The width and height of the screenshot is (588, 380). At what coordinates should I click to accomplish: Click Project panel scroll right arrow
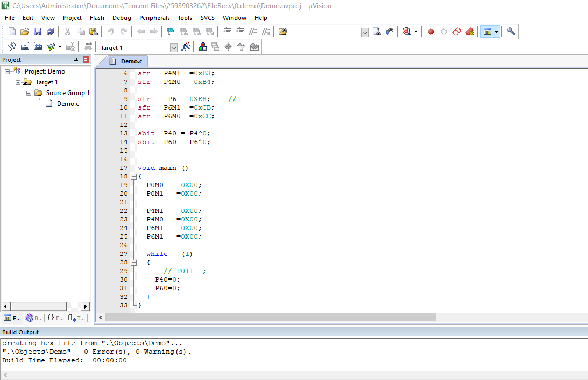tap(85, 306)
